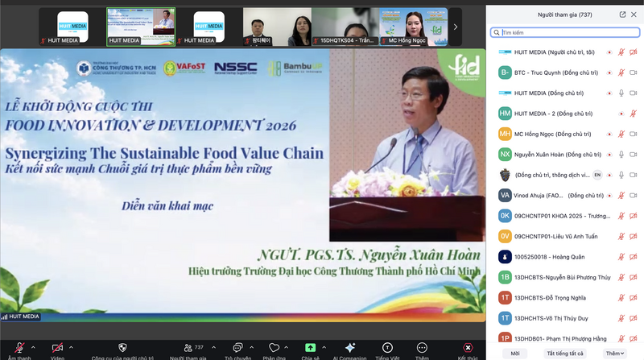The width and height of the screenshot is (644, 360).
Task: Click the green Share screen icon
Action: pyautogui.click(x=310, y=348)
